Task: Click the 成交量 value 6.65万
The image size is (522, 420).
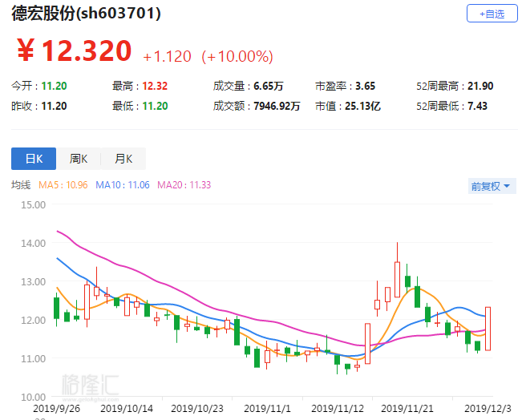Action: [269, 86]
